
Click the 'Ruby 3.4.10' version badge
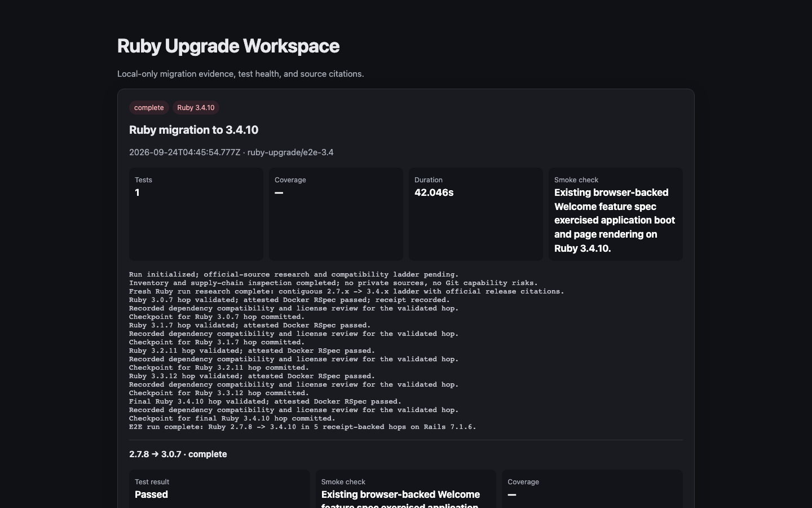click(x=196, y=107)
